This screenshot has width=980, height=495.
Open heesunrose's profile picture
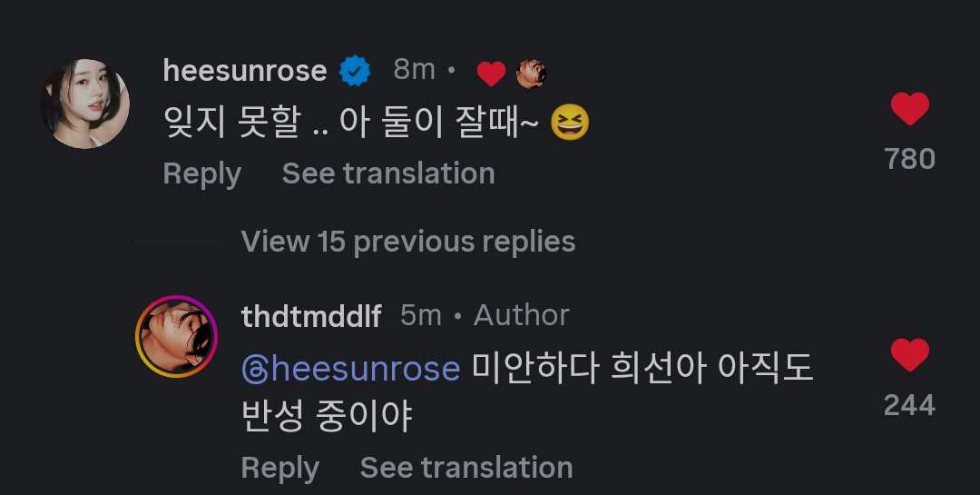(x=84, y=104)
